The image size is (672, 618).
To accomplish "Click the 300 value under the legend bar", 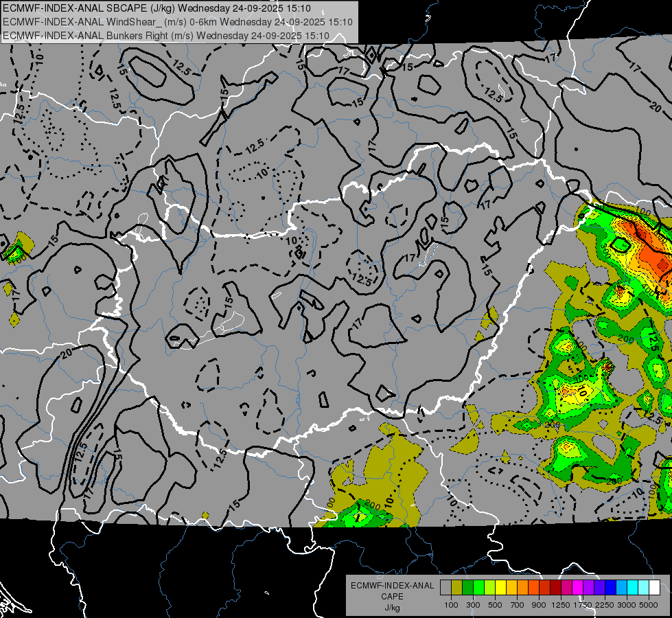I will pyautogui.click(x=473, y=605).
